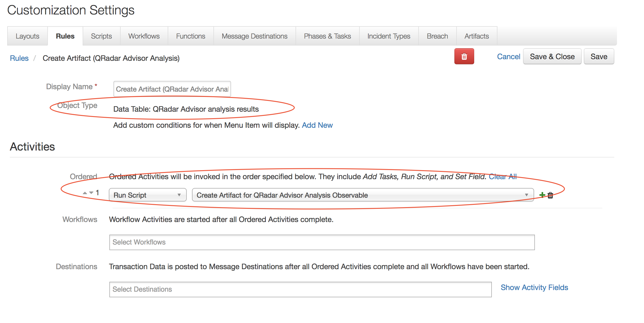The image size is (644, 323).
Task: Open the Run Script activity type dropdown
Action: click(147, 195)
